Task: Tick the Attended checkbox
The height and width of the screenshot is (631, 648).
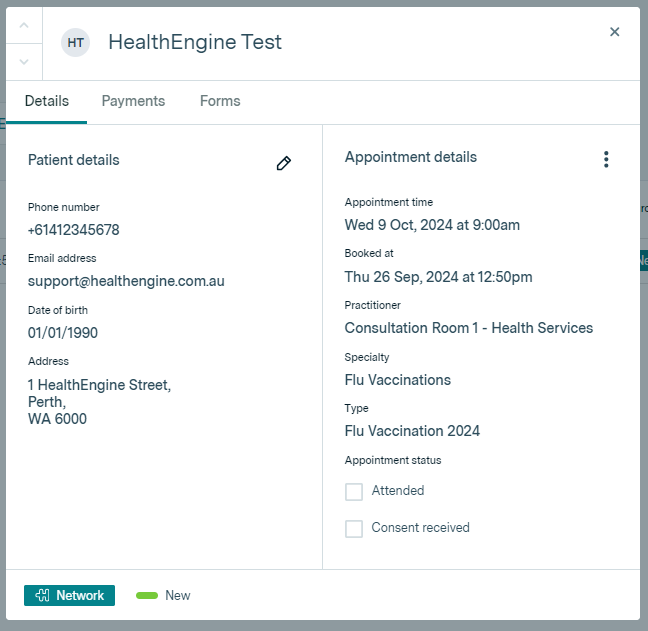Action: click(x=354, y=492)
